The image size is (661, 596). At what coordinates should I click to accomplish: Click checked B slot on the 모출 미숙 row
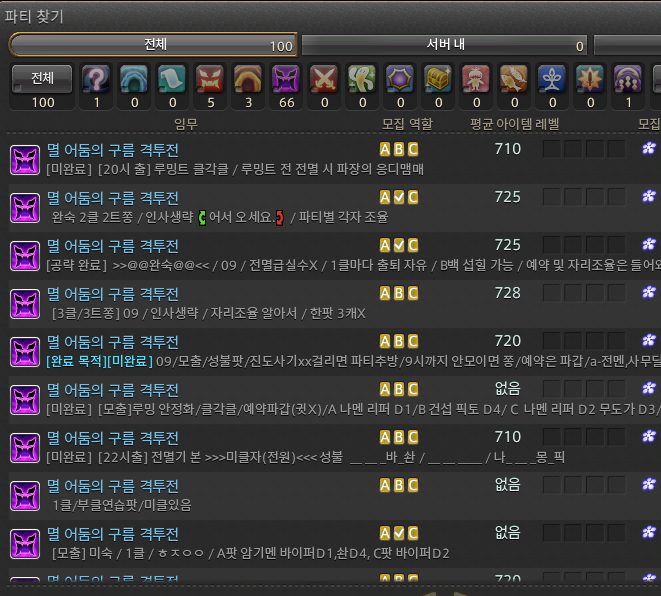[x=399, y=534]
